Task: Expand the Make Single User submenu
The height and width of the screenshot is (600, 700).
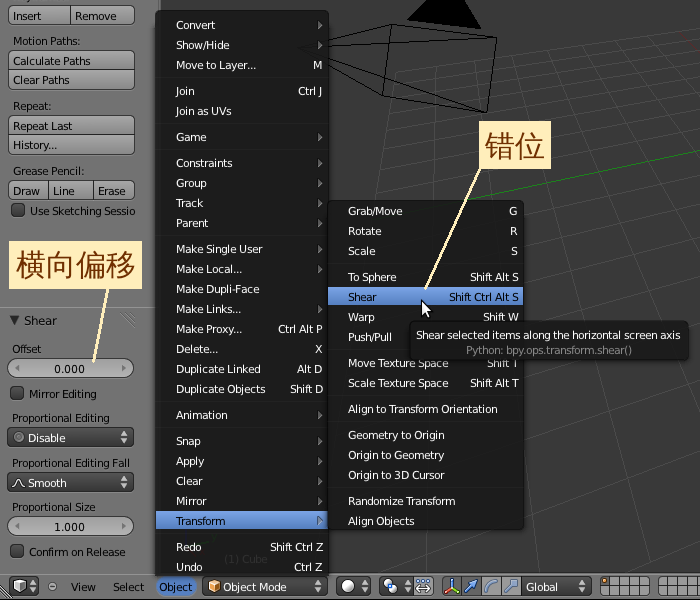Action: click(x=242, y=249)
